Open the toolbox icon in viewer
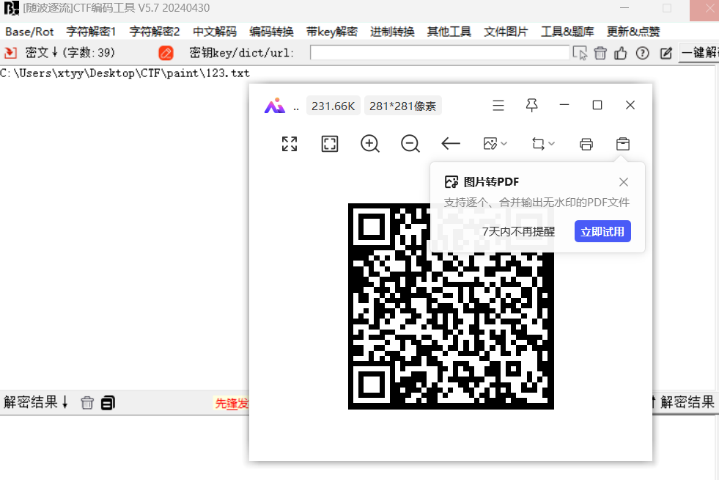This screenshot has width=719, height=480. tap(623, 144)
